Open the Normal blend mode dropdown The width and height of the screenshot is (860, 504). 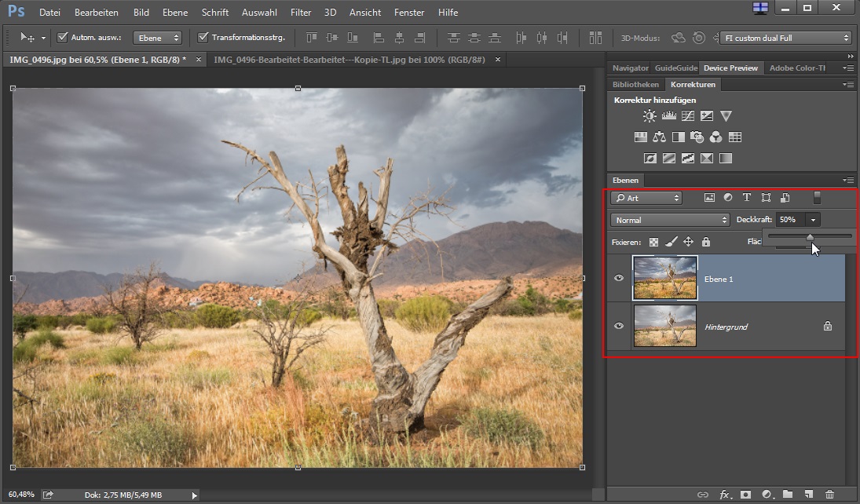click(x=670, y=220)
